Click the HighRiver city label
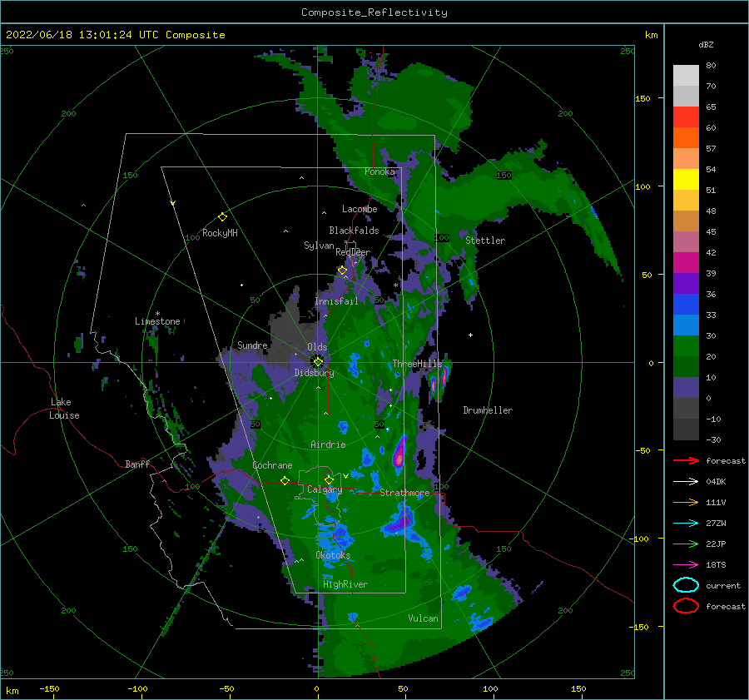This screenshot has width=749, height=700. pos(345,584)
